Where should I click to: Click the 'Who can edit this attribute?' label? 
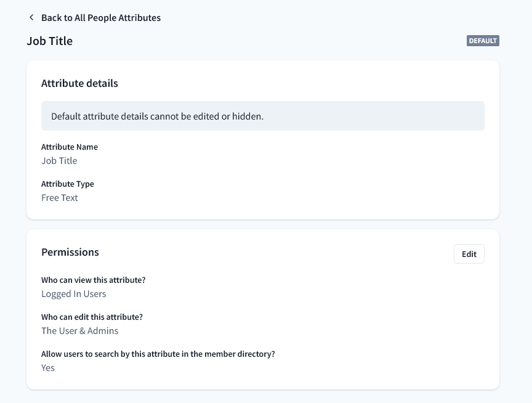(x=92, y=317)
